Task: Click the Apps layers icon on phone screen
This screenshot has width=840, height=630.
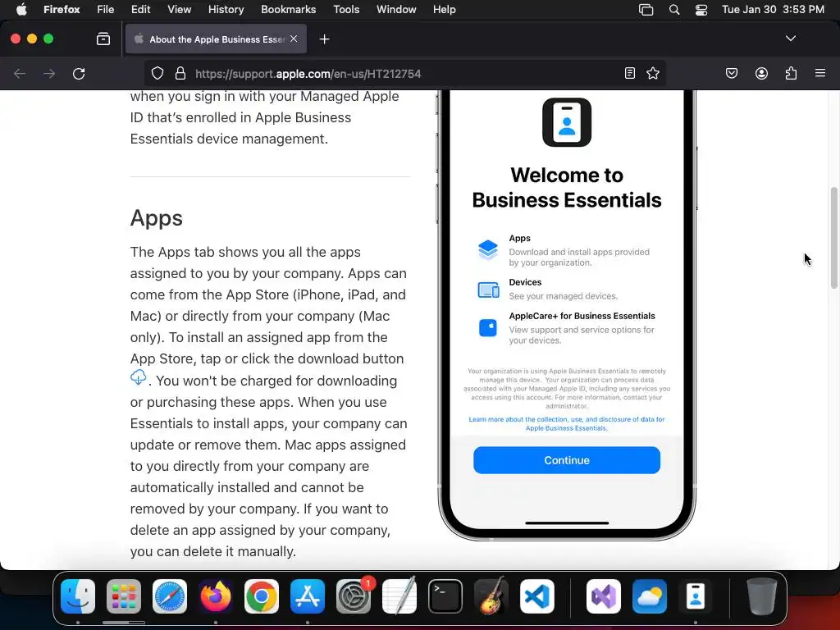Action: tap(488, 249)
